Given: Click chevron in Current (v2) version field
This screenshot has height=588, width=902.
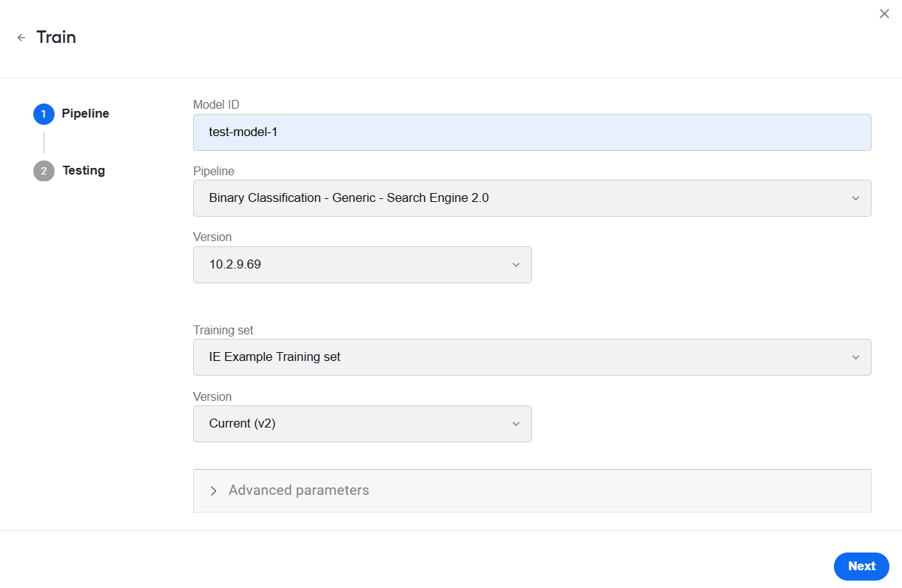Looking at the screenshot, I should pyautogui.click(x=516, y=424).
